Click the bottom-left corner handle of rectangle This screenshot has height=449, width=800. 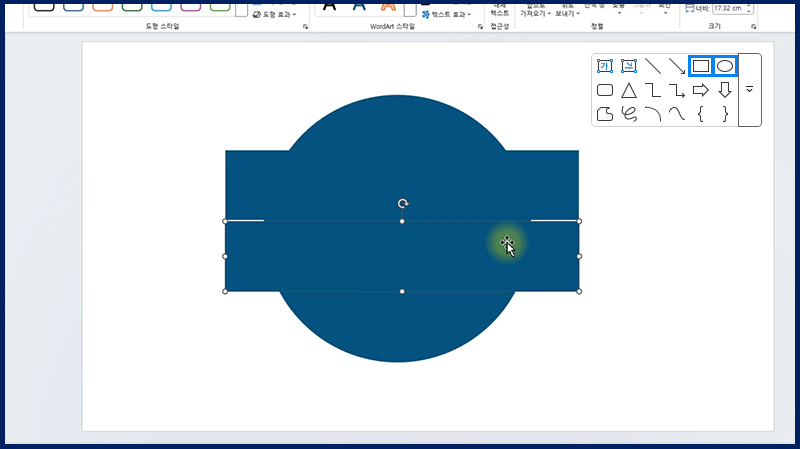coord(225,291)
